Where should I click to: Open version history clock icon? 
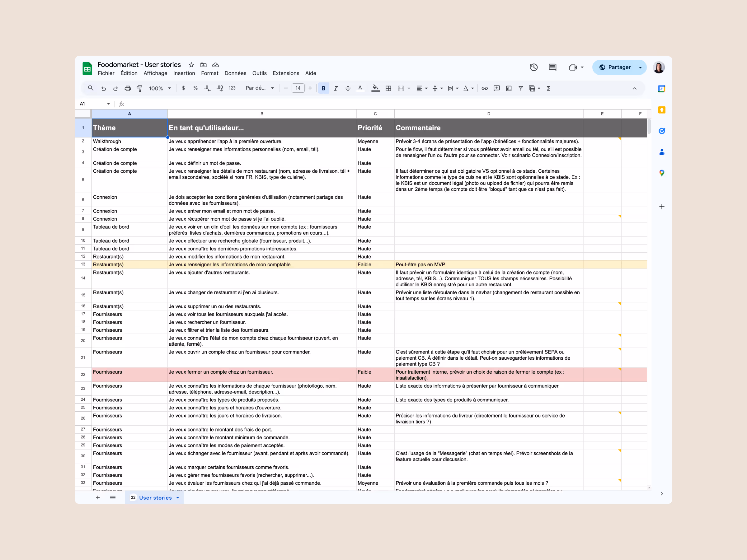(533, 67)
